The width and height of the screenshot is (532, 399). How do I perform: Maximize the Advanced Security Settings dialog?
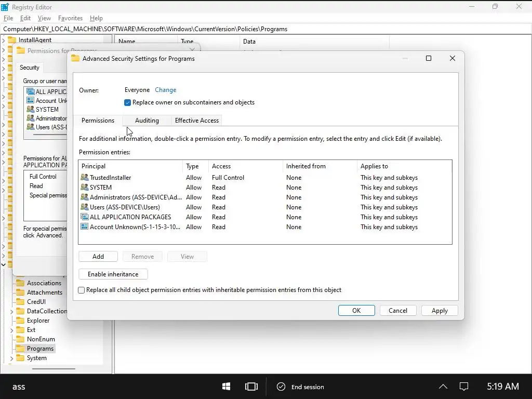[429, 58]
